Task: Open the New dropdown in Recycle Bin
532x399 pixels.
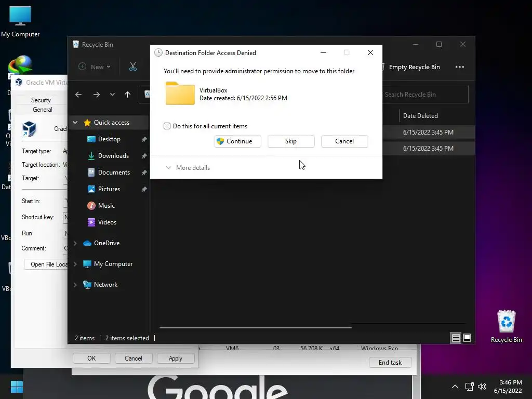Action: (x=95, y=67)
